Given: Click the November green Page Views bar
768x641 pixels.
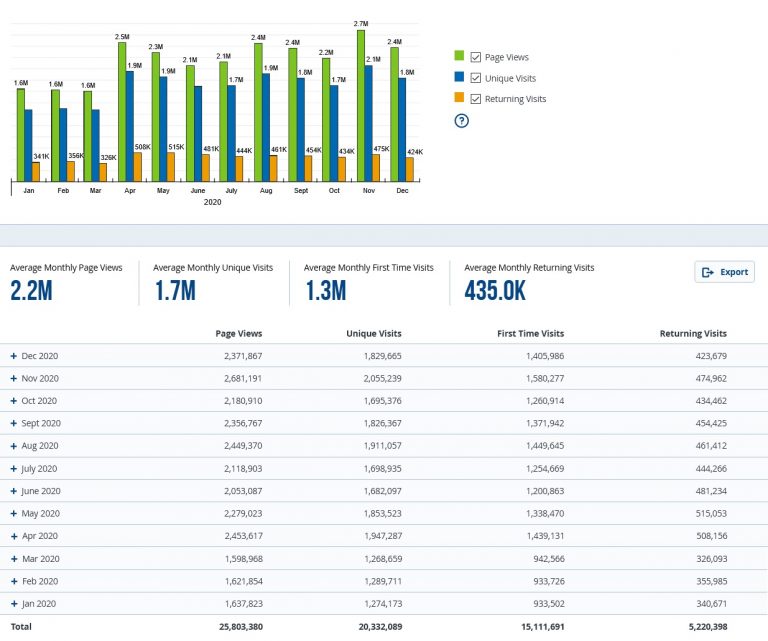Looking at the screenshot, I should pyautogui.click(x=361, y=106).
